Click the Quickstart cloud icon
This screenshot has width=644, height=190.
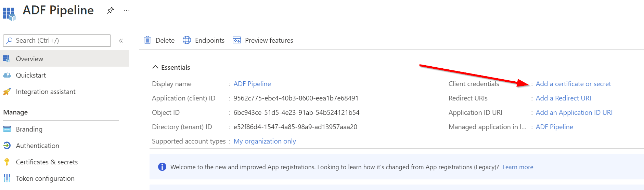pyautogui.click(x=7, y=75)
